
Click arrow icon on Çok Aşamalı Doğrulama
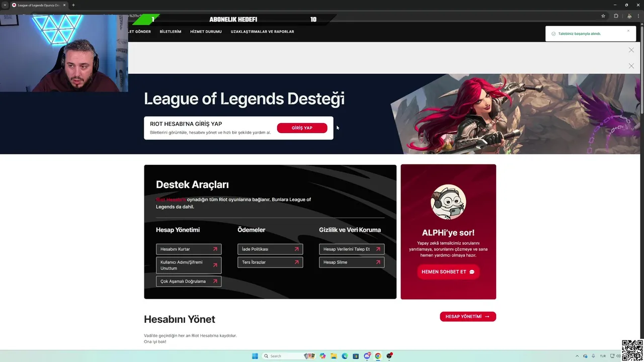[x=215, y=281]
